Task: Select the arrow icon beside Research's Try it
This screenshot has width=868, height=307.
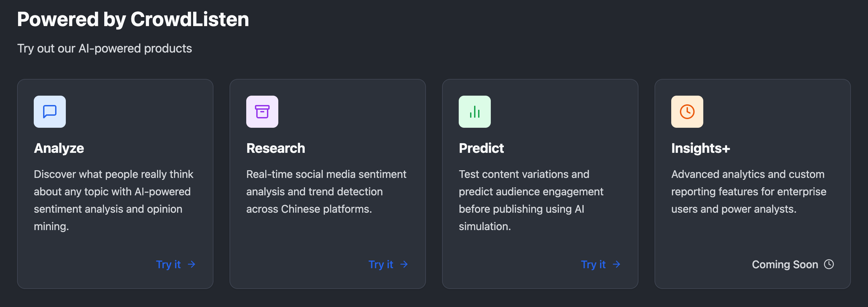Action: point(404,265)
